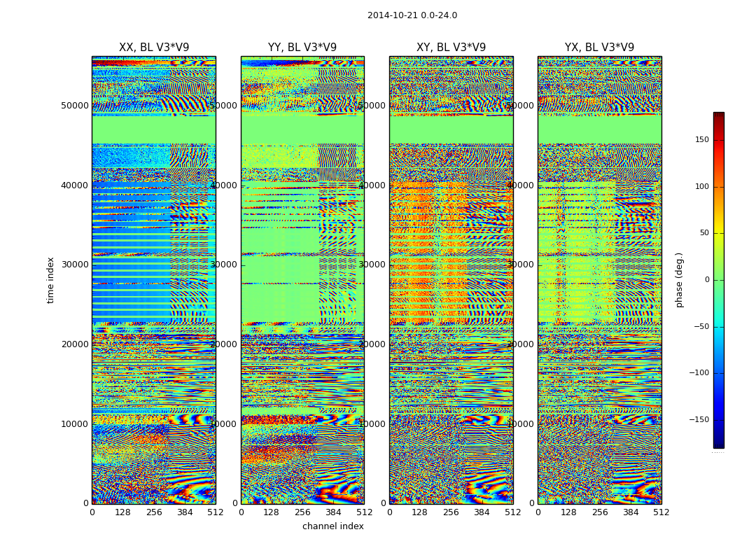Click the '384' x-tick under YX panel
Viewport: 735px width, 560px height.
click(631, 512)
